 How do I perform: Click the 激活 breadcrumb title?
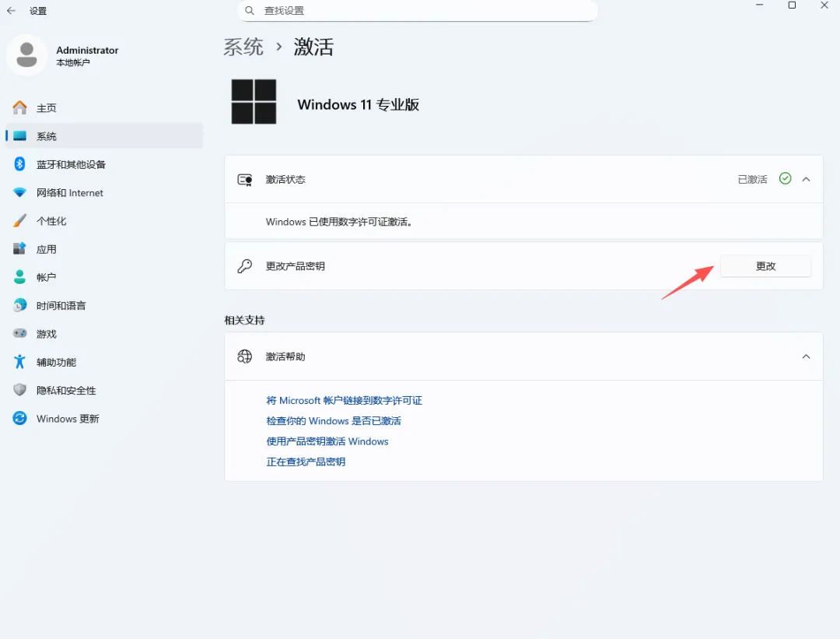pyautogui.click(x=313, y=47)
